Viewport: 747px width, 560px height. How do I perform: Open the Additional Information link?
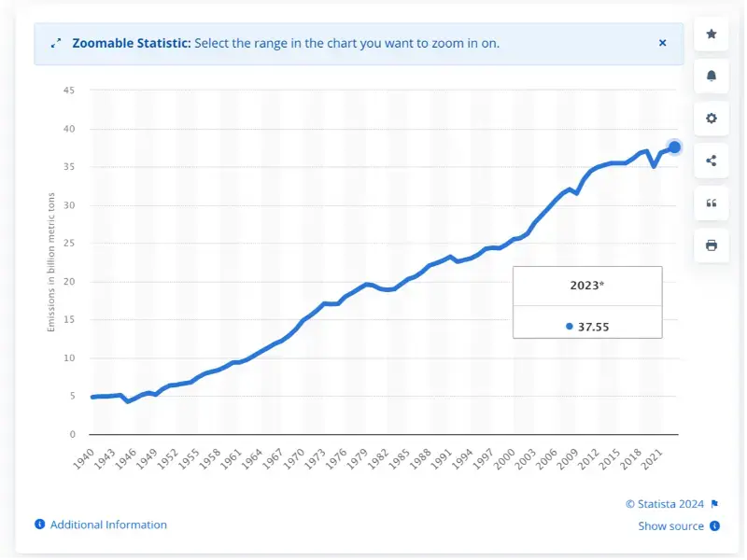coord(108,526)
